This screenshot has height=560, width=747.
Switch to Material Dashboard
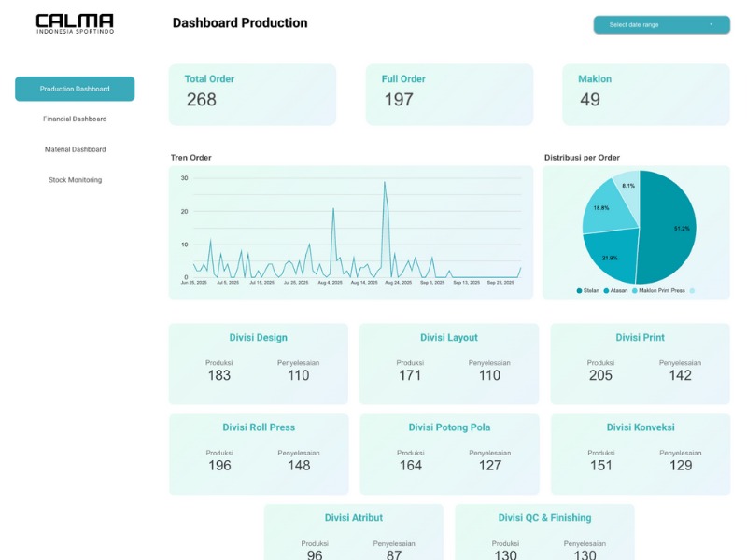[x=75, y=149]
